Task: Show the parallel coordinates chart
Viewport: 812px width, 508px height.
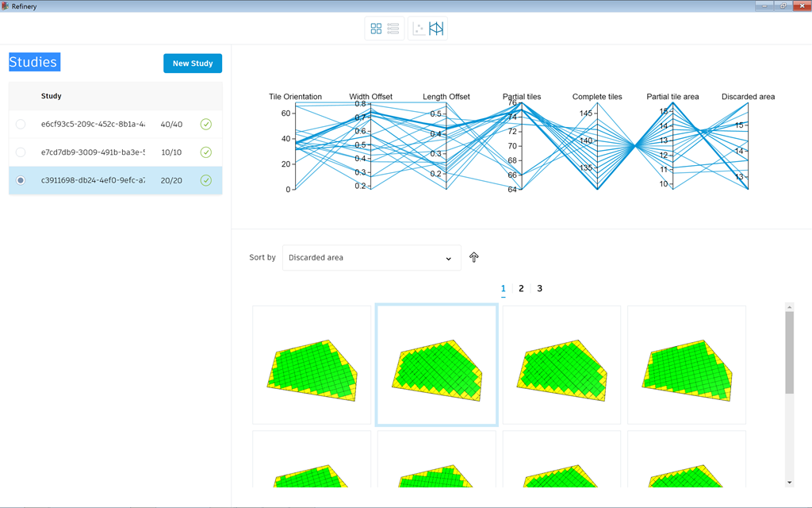Action: [x=436, y=29]
